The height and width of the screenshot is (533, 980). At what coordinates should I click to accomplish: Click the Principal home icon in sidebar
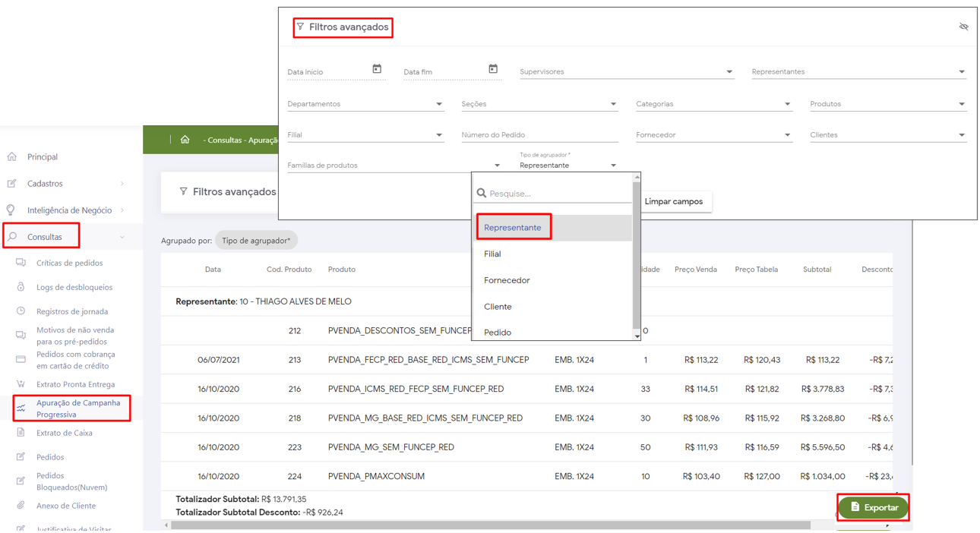[12, 157]
